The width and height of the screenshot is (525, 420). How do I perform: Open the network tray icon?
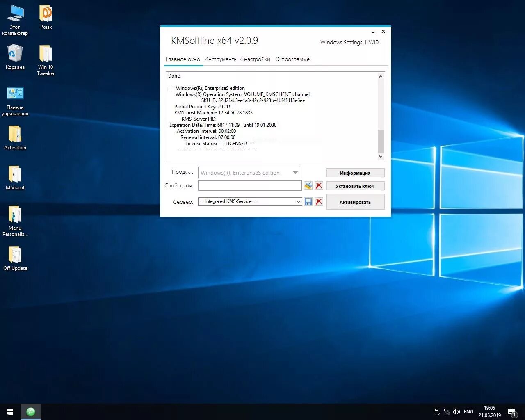click(x=447, y=412)
